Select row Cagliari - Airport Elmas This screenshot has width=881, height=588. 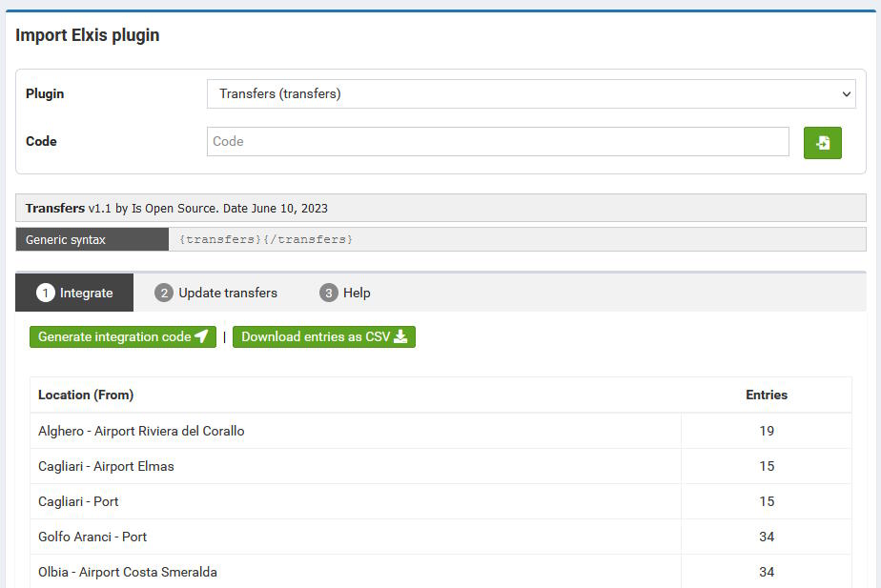tap(440, 466)
